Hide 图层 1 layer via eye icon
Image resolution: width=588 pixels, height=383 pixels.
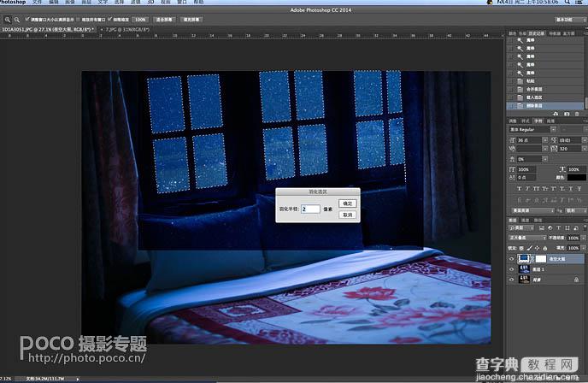(512, 269)
